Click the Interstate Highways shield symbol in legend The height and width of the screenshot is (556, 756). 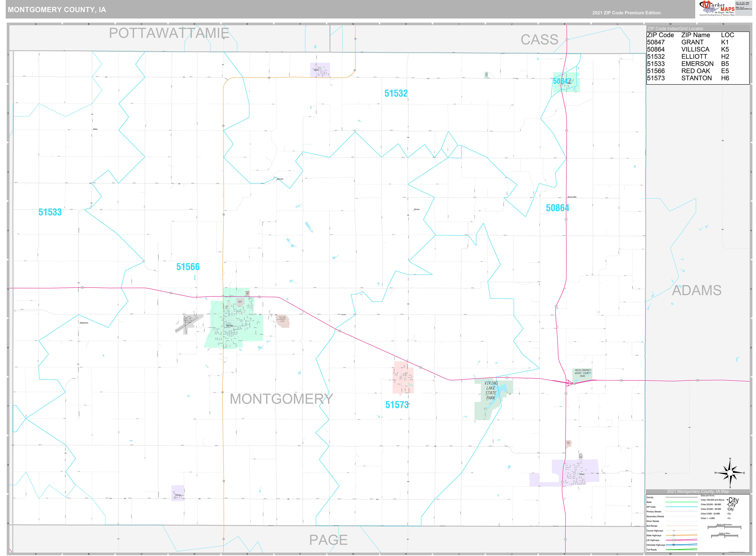673,545
